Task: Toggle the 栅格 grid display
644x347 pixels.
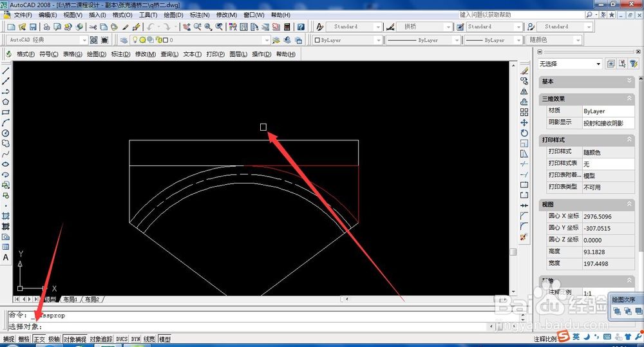Action: coord(24,339)
